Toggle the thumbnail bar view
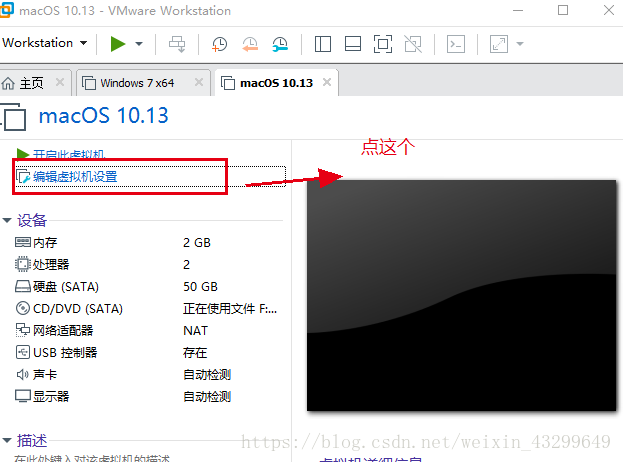 click(353, 44)
